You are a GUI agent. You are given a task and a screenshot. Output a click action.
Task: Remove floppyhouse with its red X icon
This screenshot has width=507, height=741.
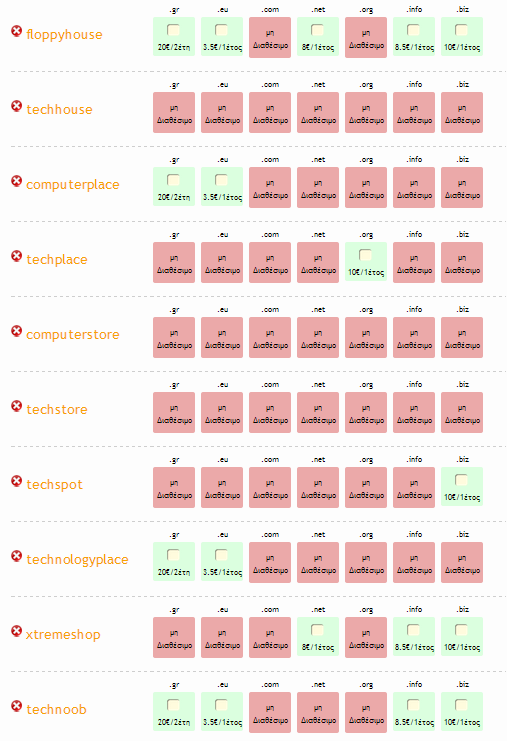(x=17, y=31)
